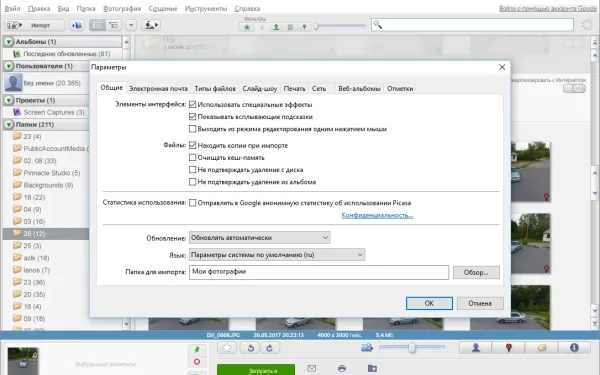Screen dimensions: 600x375
Task: Uncheck 'Находить копии при импорте'
Action: point(192,145)
